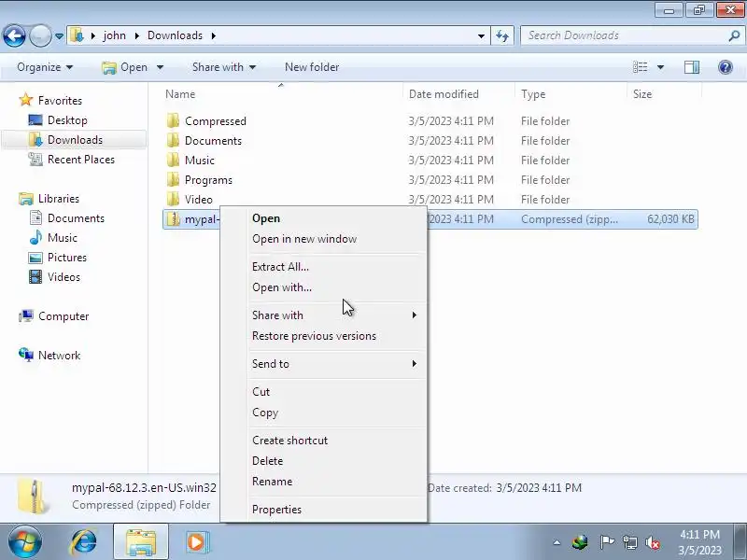This screenshot has width=747, height=560.
Task: Select the Music folder icon in file list
Action: point(173,160)
